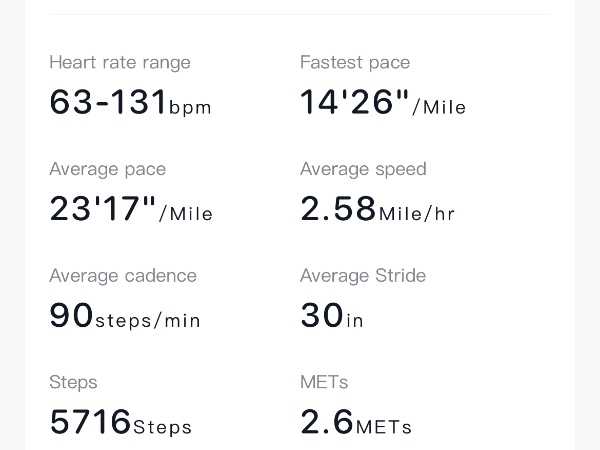Tap the Average pace label
Image resolution: width=600 pixels, height=450 pixels.
point(107,169)
